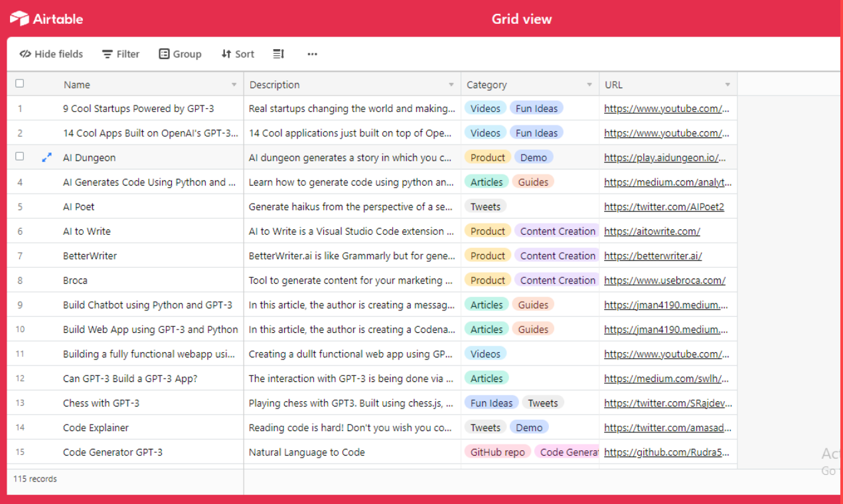Toggle the select-all checkbox in header row
Image resolution: width=843 pixels, height=504 pixels.
pos(19,83)
